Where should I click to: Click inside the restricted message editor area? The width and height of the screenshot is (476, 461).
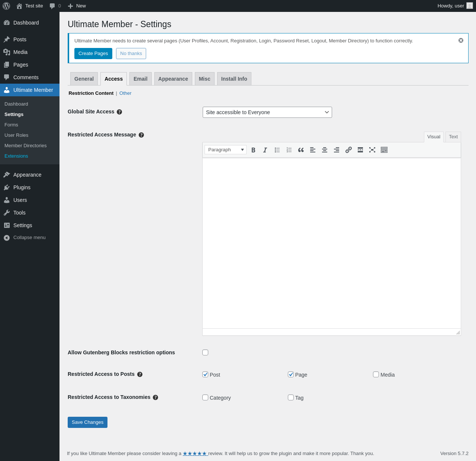pyautogui.click(x=332, y=243)
